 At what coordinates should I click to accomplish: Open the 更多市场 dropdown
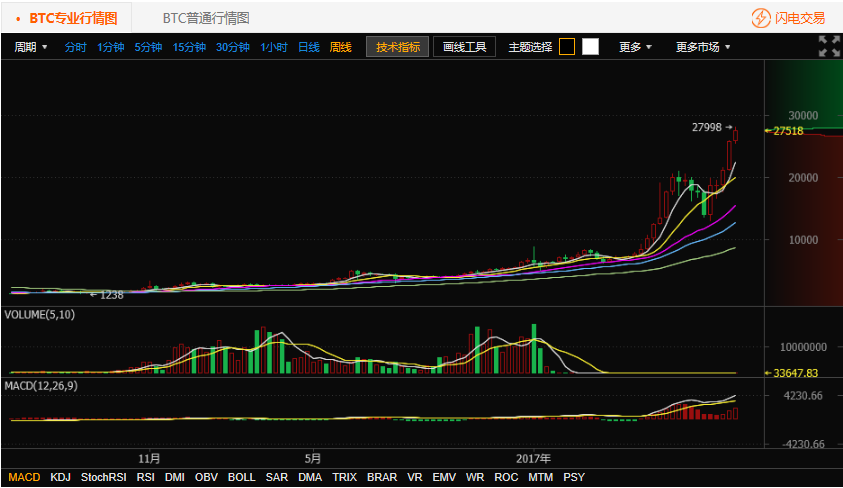[x=703, y=47]
